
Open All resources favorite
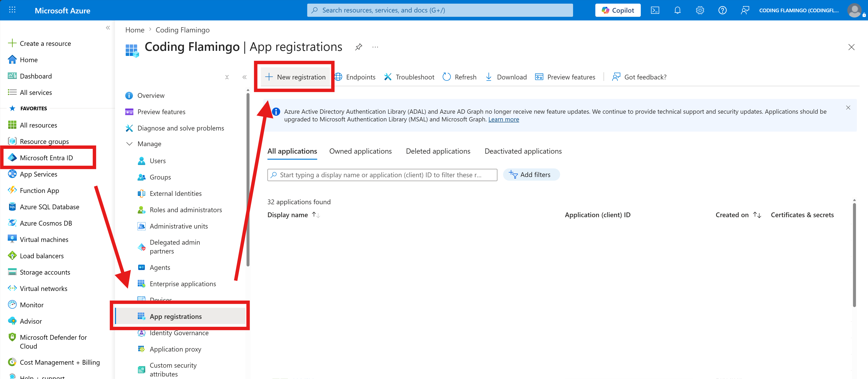[x=32, y=125]
